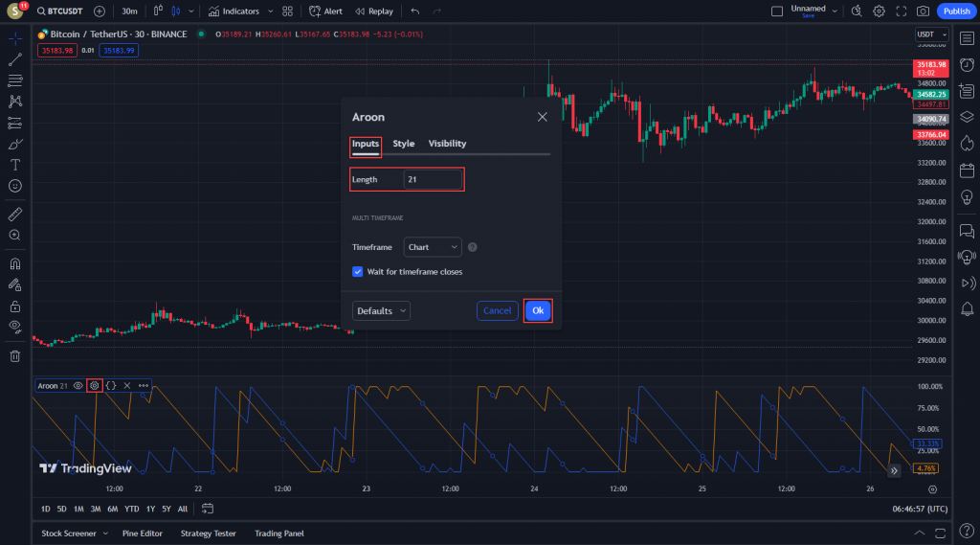Uncheck Wait for timeframe closes

tap(358, 272)
